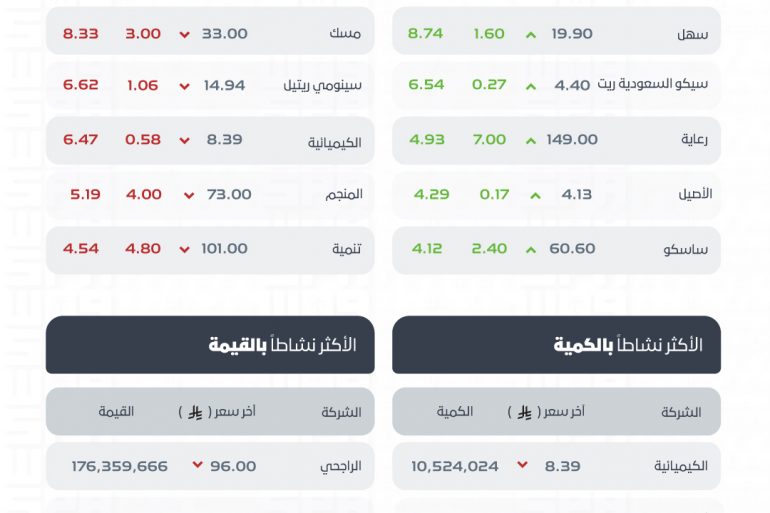The width and height of the screenshot is (770, 513).
Task: Click the الأصيل gainer row
Action: point(556,195)
